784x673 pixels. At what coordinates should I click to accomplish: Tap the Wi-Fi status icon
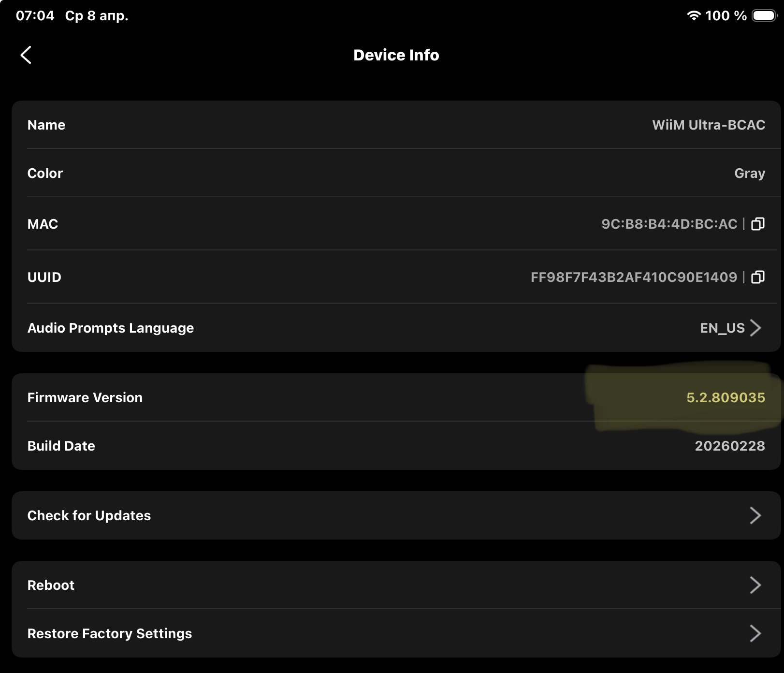(694, 15)
